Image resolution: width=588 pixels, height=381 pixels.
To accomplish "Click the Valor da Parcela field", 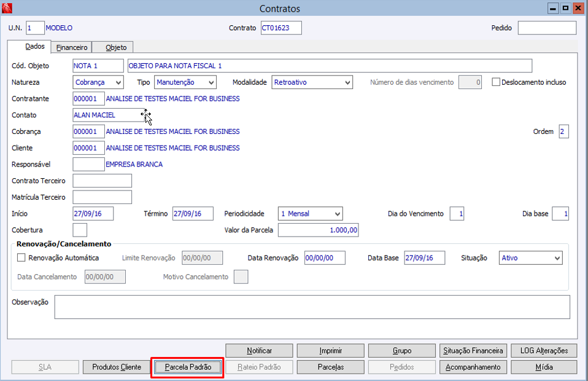I will tap(319, 230).
